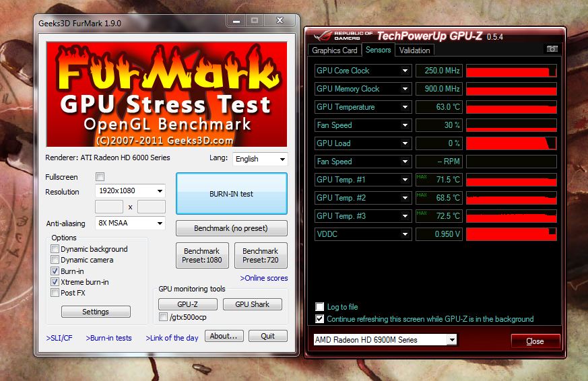This screenshot has height=381, width=588.
Task: Open the Anti-aliasing 8X MSAA dropdown
Action: [x=130, y=223]
